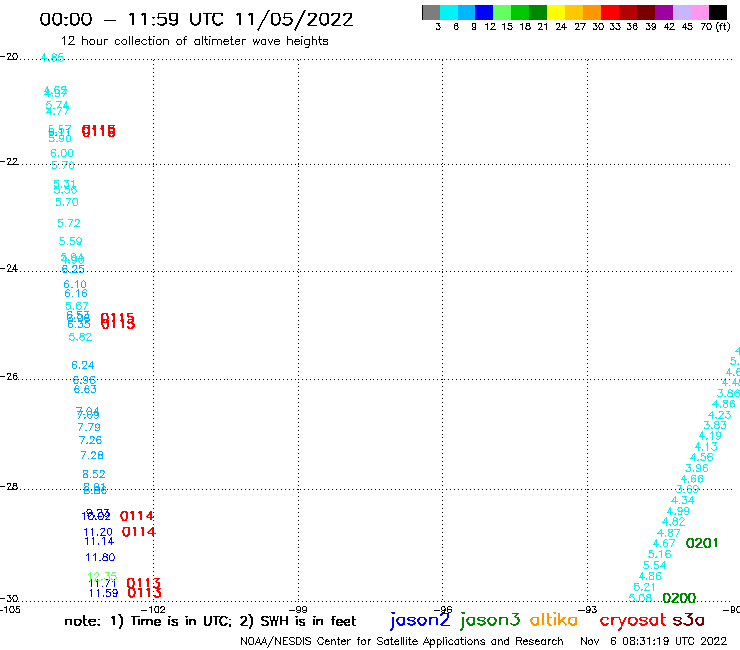Click the timestamp 'Nov 6 08:31:19 UTC 2022'

click(x=654, y=641)
